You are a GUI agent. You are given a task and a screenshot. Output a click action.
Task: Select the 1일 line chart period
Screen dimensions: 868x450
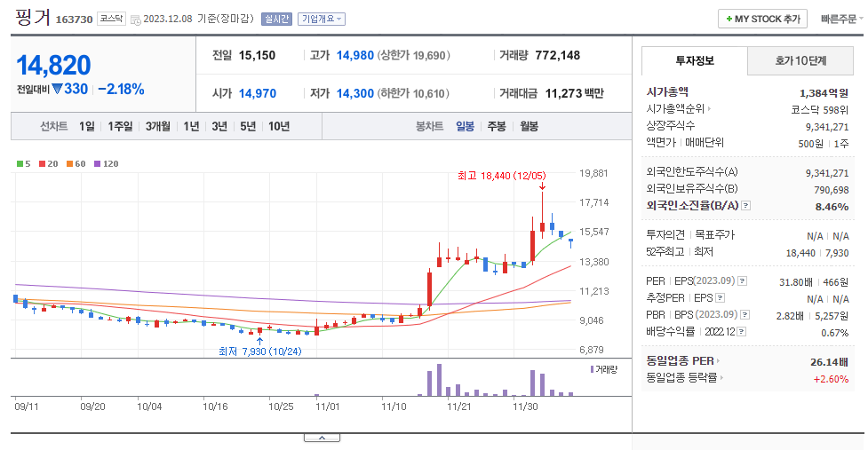[87, 127]
